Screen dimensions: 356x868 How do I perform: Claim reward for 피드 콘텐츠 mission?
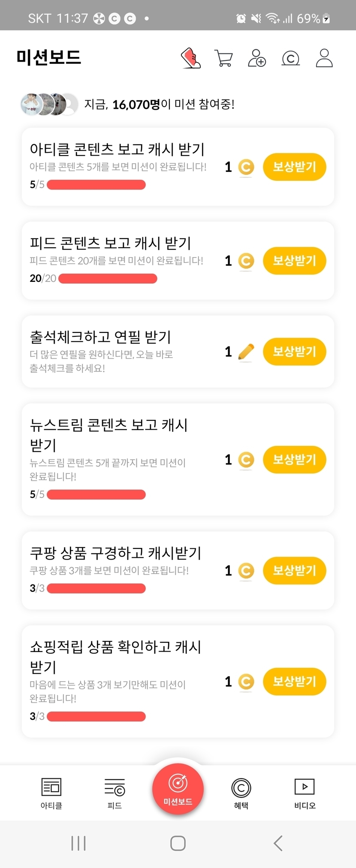(294, 260)
